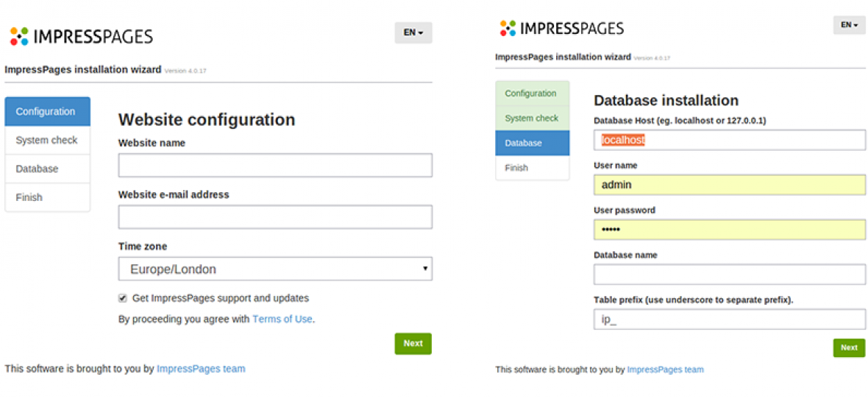Select Finish step in Website configuration sidebar
The image size is (868, 402).
(48, 197)
